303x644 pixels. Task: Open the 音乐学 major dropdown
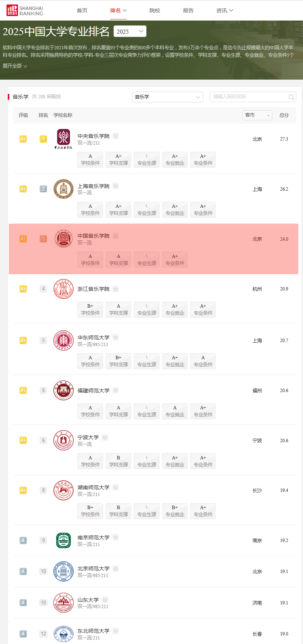click(167, 97)
